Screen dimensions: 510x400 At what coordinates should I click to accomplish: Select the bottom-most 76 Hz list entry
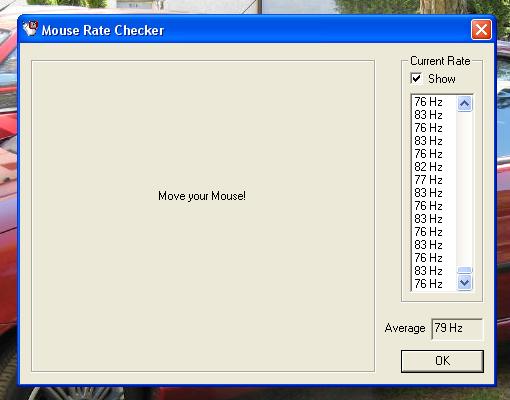[434, 284]
